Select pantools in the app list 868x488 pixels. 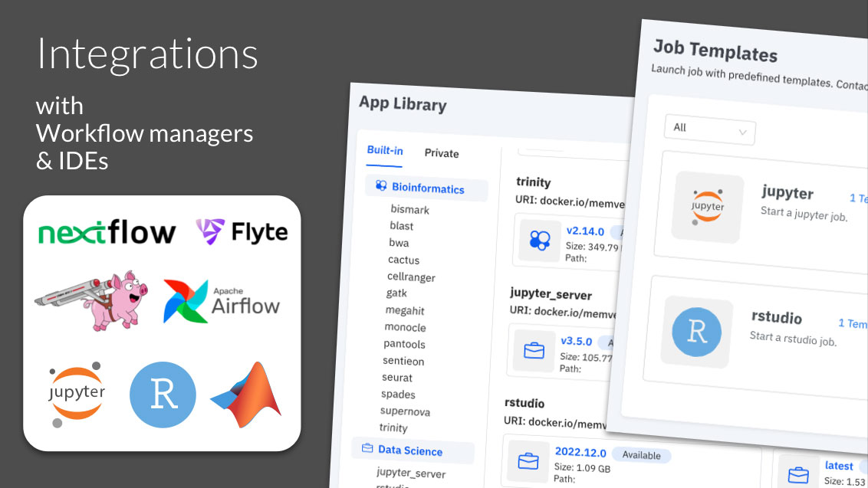(x=404, y=344)
